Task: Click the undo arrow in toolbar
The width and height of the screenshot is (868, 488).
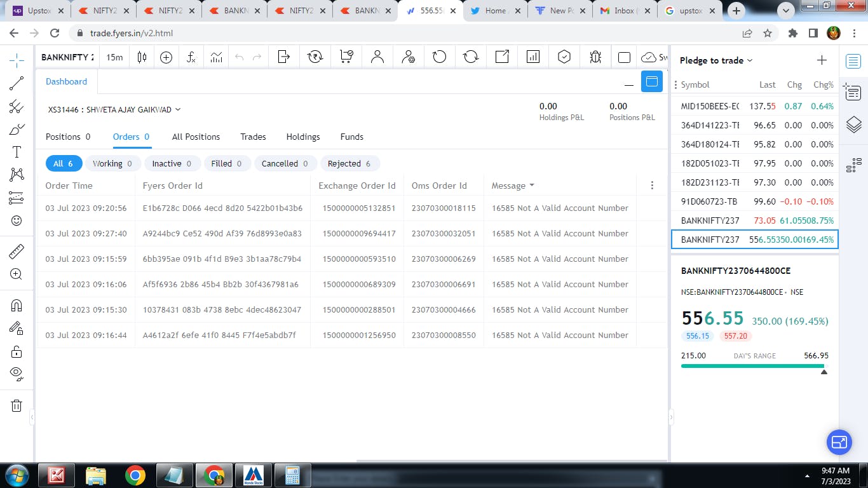Action: [x=239, y=57]
